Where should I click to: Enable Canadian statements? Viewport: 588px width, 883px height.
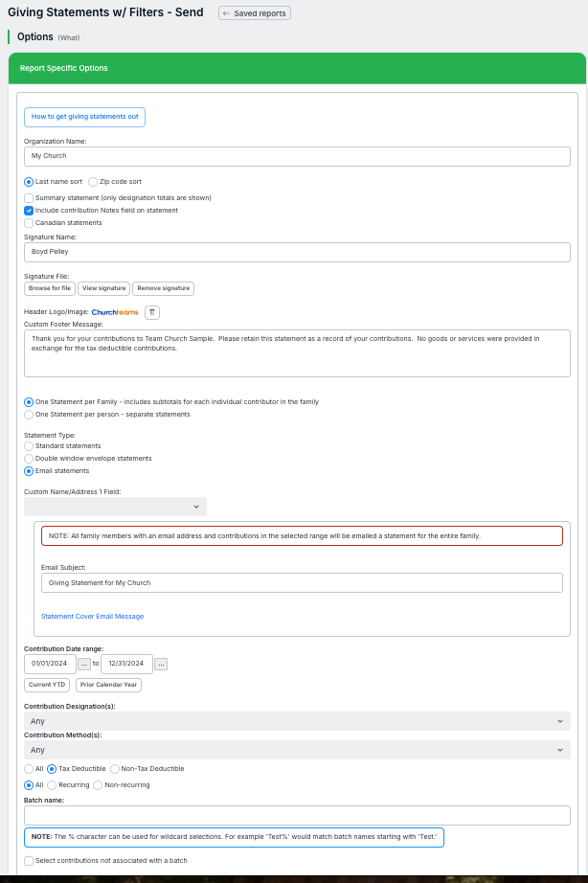click(29, 222)
